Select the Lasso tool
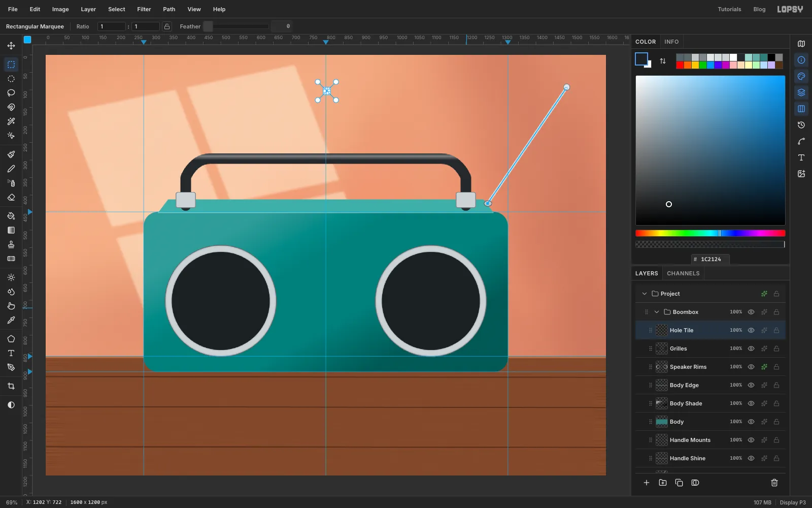Screen dimensions: 812x508 point(11,93)
